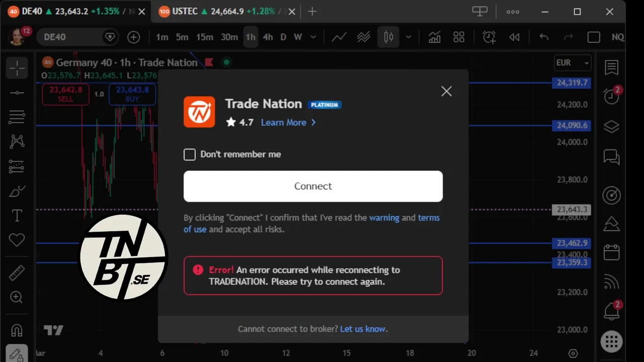This screenshot has height=362, width=644.
Task: Open indicator templates grid icon
Action: pos(459,37)
